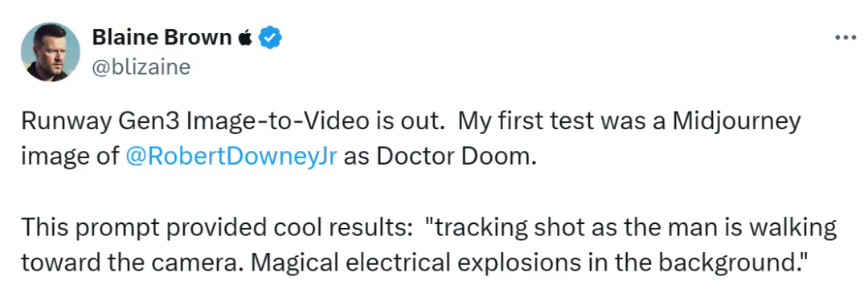Open the three-dot More options menu
Viewport: 868px width, 289px height.
pyautogui.click(x=845, y=38)
